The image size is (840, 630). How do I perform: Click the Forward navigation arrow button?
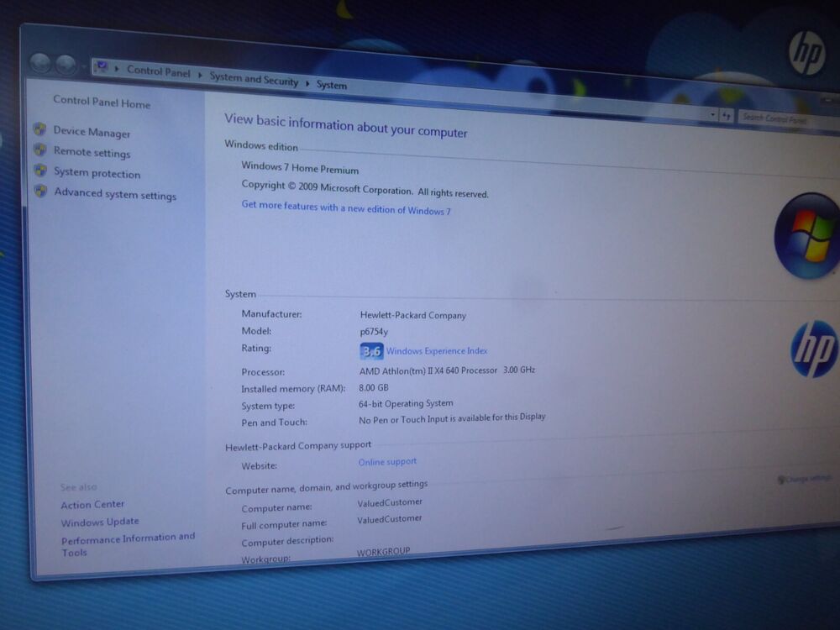coord(66,65)
